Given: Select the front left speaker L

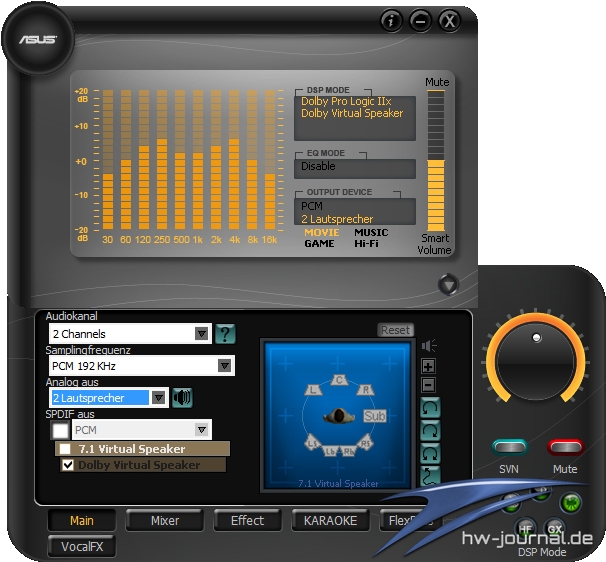Looking at the screenshot, I should [x=313, y=389].
